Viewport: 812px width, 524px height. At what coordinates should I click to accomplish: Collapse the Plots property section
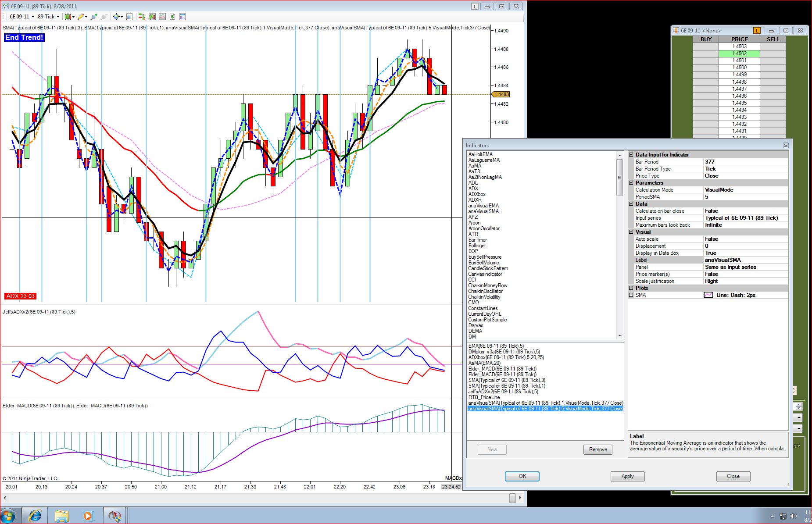point(631,288)
